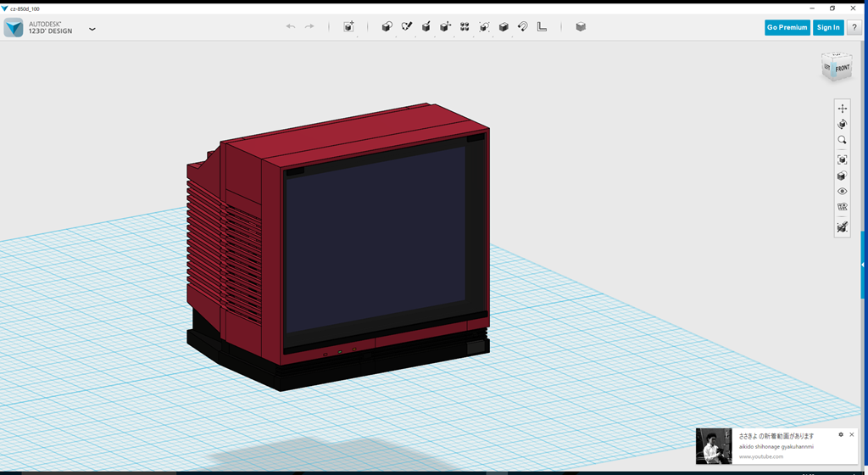
Task: Open the 123D Design application menu dropdown
Action: 92,28
